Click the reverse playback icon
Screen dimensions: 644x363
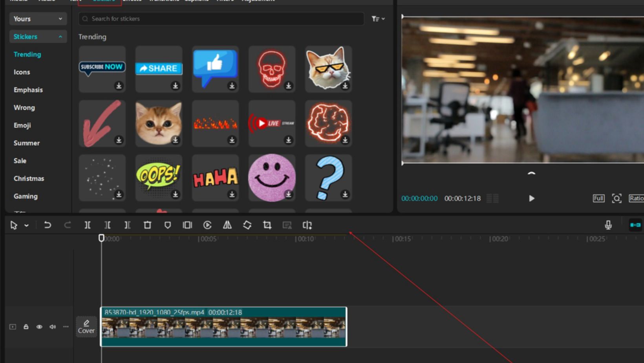(207, 225)
